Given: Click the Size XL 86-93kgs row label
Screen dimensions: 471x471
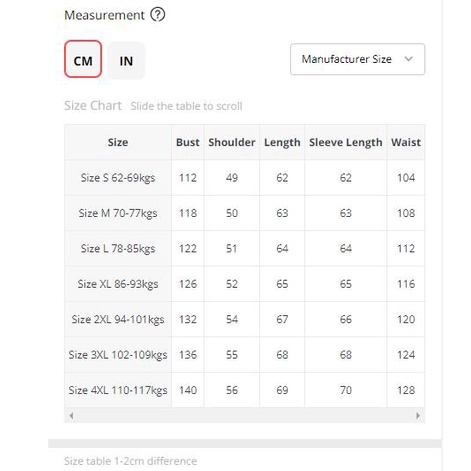Looking at the screenshot, I should pyautogui.click(x=118, y=284).
